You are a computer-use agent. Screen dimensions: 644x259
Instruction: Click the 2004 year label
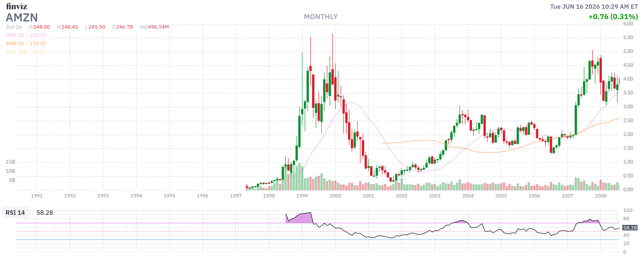(x=468, y=196)
